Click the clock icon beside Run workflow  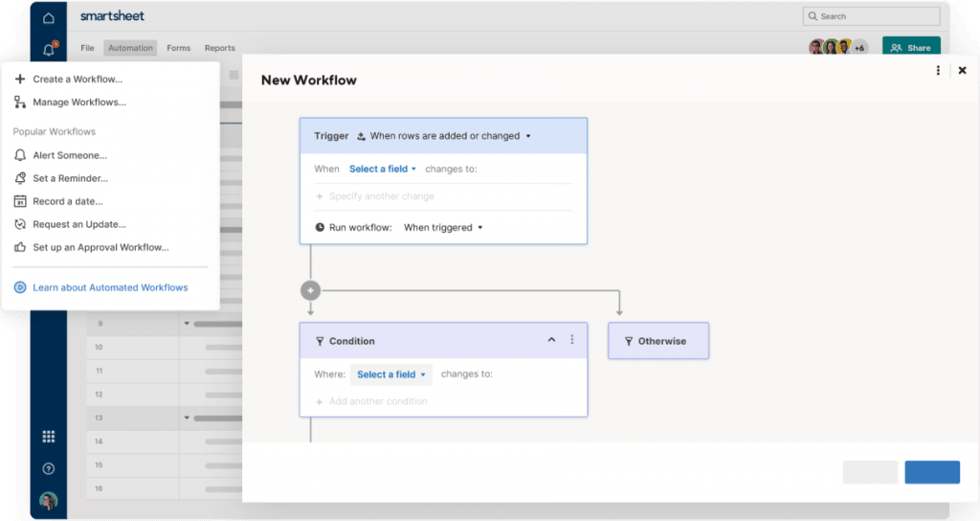(320, 228)
